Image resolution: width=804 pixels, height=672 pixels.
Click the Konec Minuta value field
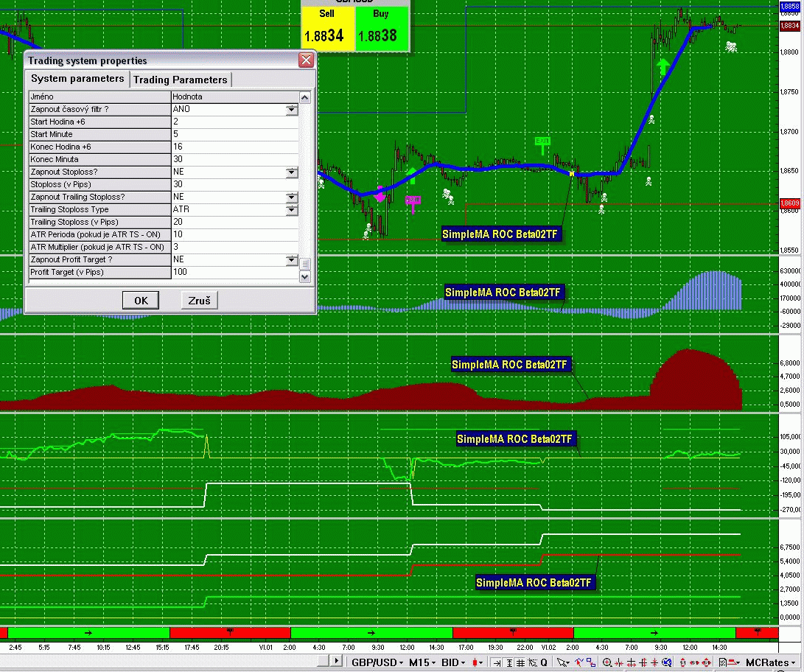235,159
